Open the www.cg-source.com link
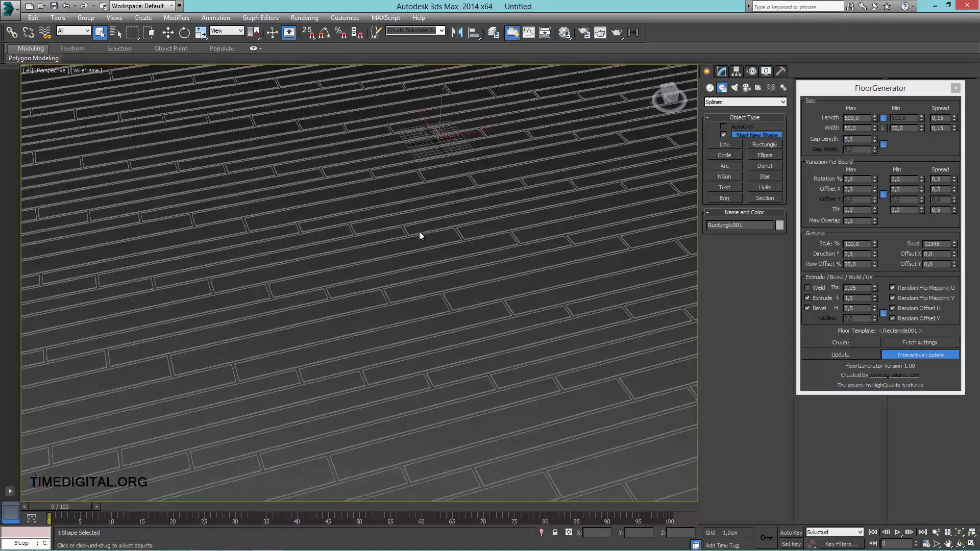Screen dimensions: 980x551 point(895,375)
